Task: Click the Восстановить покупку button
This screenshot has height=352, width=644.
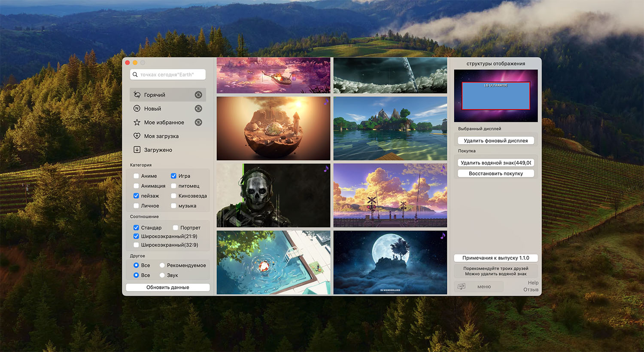Action: [495, 174]
